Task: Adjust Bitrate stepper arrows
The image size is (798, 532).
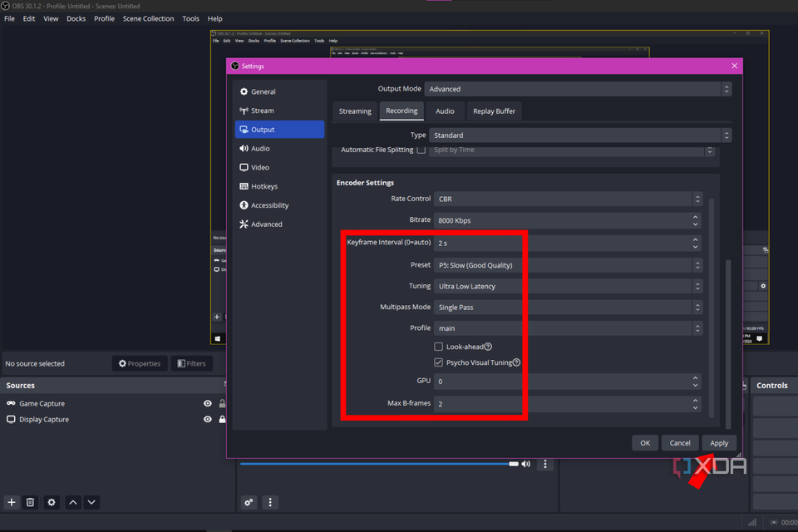Action: [695, 220]
